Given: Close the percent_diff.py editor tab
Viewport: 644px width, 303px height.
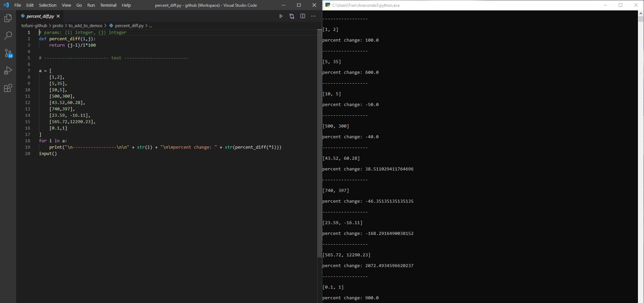Looking at the screenshot, I should coord(58,16).
